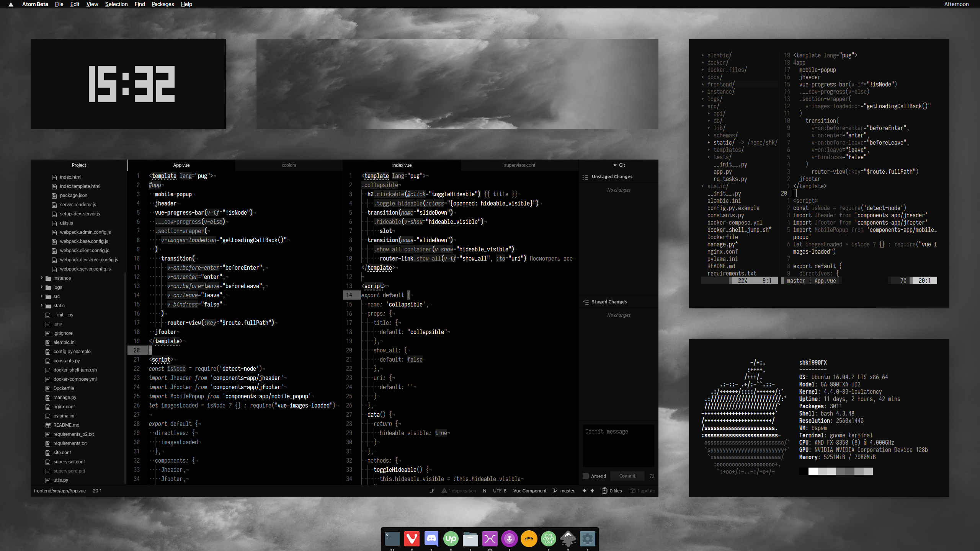Launch Vivaldi browser from the dock
The height and width of the screenshot is (551, 980).
coord(412,539)
